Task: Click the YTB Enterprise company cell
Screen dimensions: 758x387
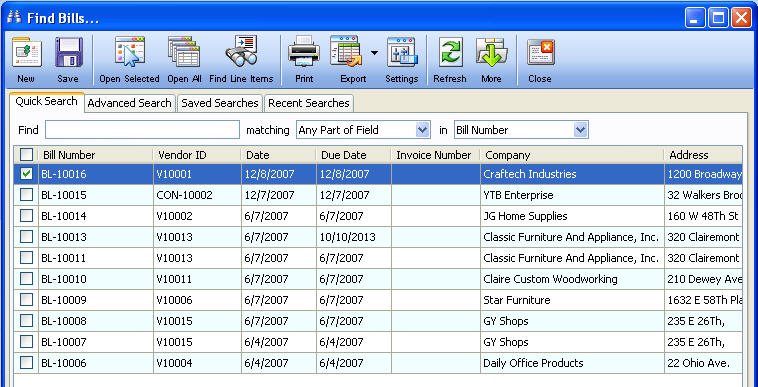Action: click(572, 195)
